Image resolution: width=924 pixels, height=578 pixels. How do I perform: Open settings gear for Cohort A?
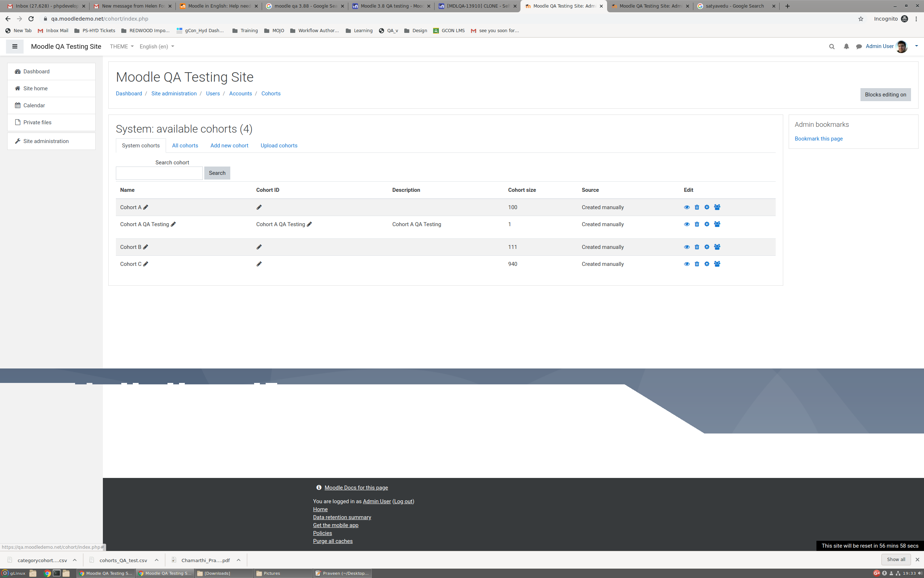(x=707, y=207)
